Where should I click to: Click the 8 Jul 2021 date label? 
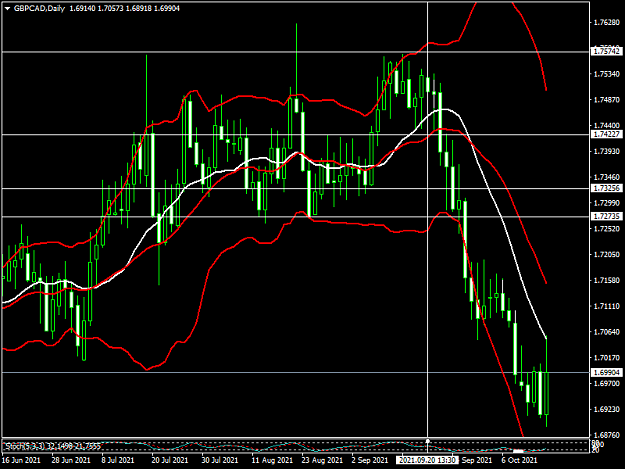[x=118, y=460]
